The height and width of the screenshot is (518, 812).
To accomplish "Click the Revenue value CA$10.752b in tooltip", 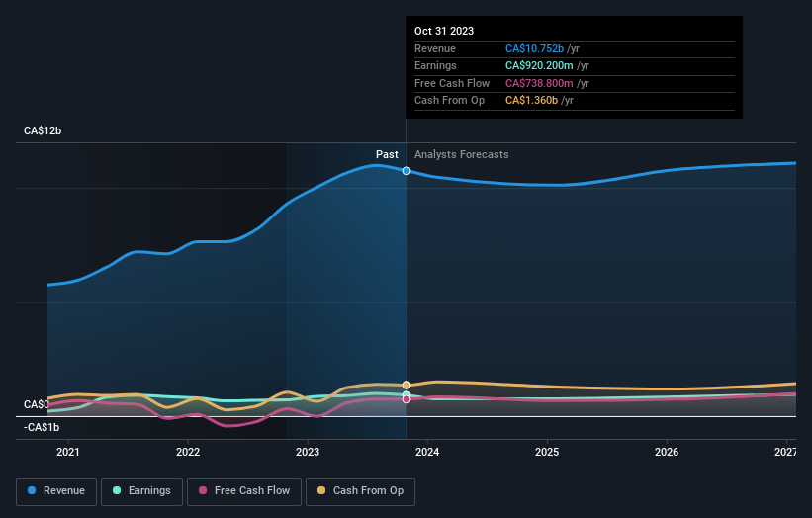I will coord(534,48).
